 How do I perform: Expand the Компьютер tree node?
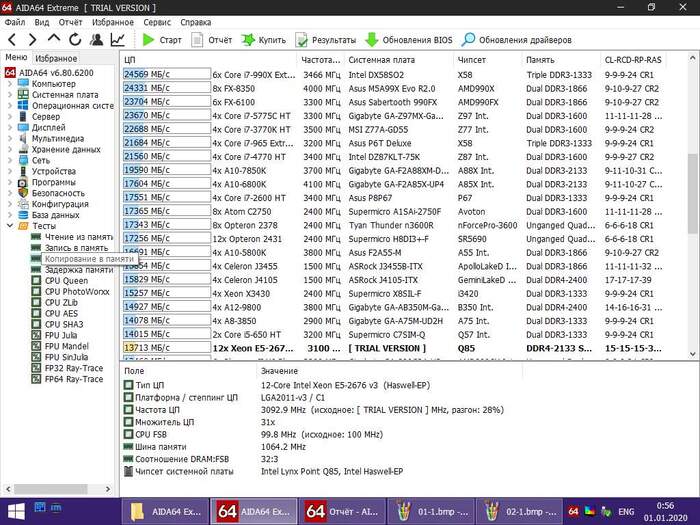9,83
